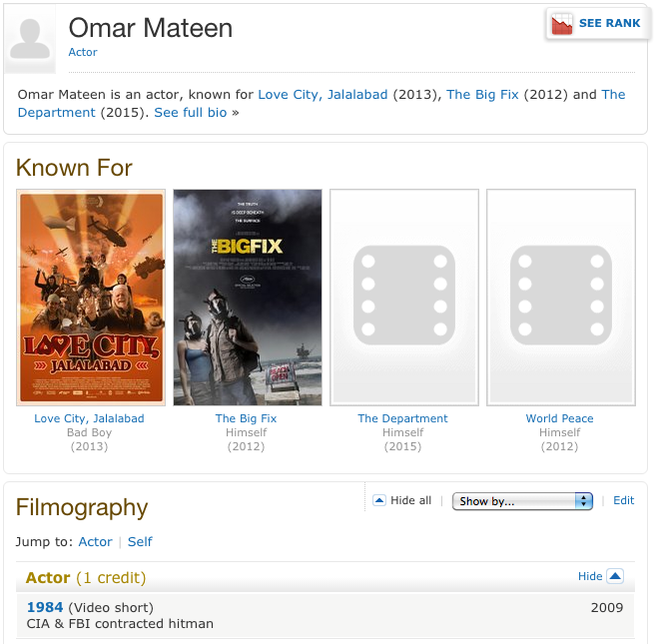The height and width of the screenshot is (644, 655).
Task: Open the Love City, Jalalabad poster
Action: point(91,298)
